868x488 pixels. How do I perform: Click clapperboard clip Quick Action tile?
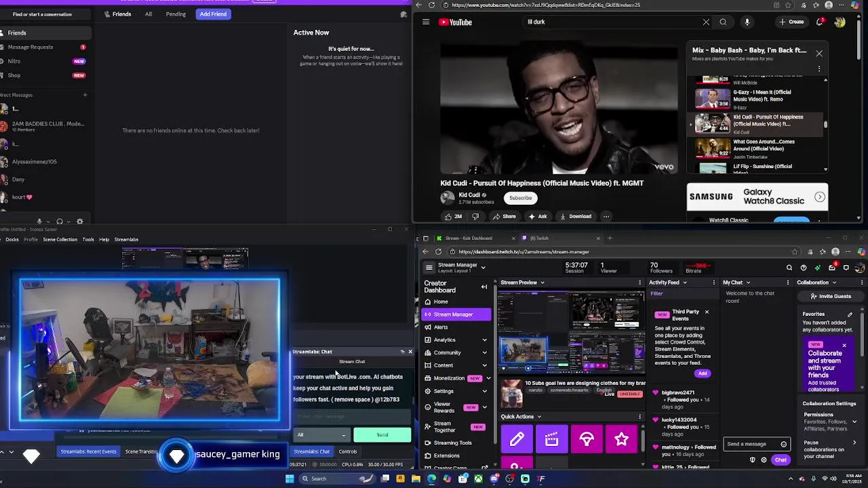552,439
